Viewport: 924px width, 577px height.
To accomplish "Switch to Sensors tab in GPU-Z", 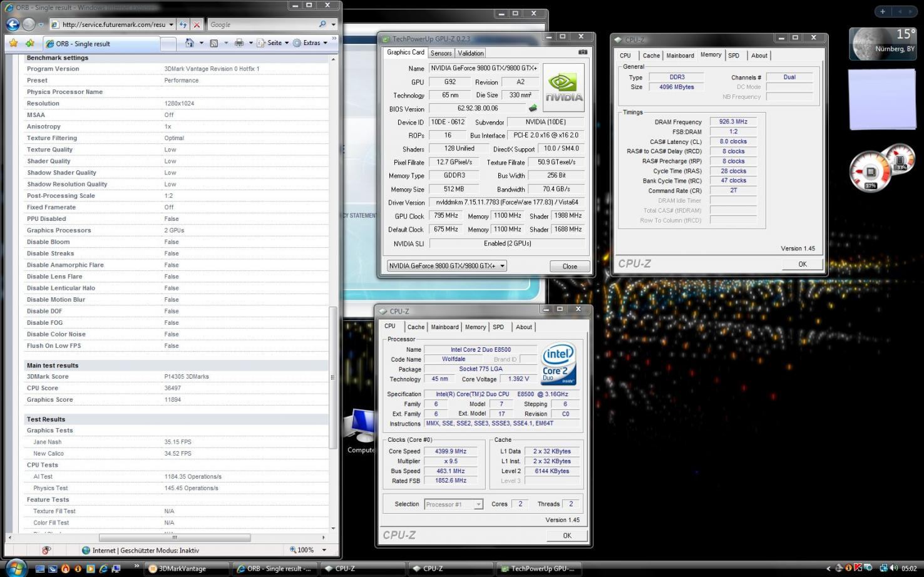I will tap(441, 53).
